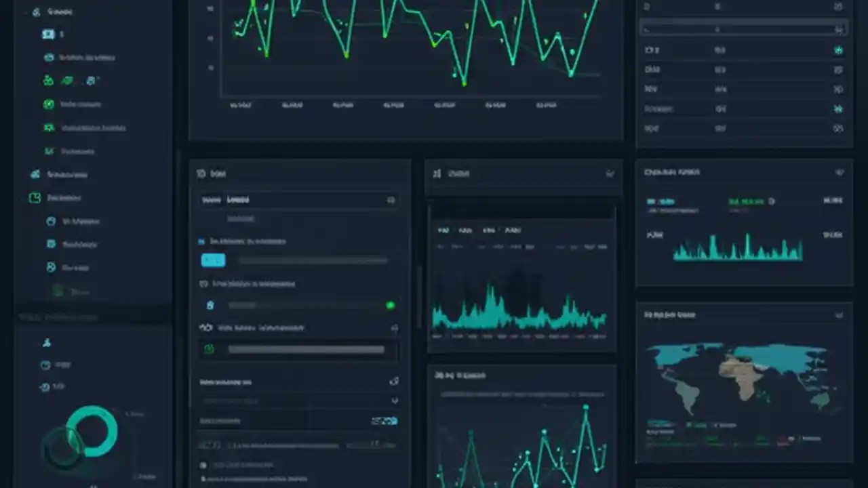Switch to the chart tab in the middle-right panel
This screenshot has height=488, width=868.
point(443,230)
